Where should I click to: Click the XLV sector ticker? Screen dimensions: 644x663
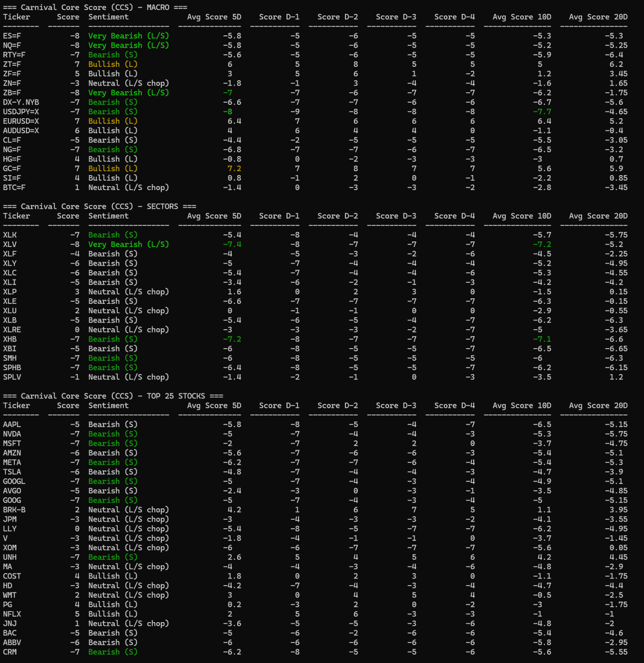click(10, 244)
